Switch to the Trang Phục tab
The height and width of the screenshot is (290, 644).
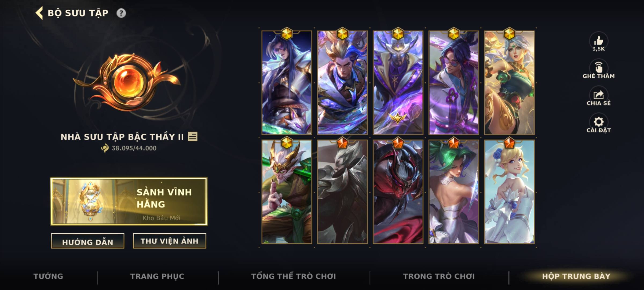click(157, 276)
